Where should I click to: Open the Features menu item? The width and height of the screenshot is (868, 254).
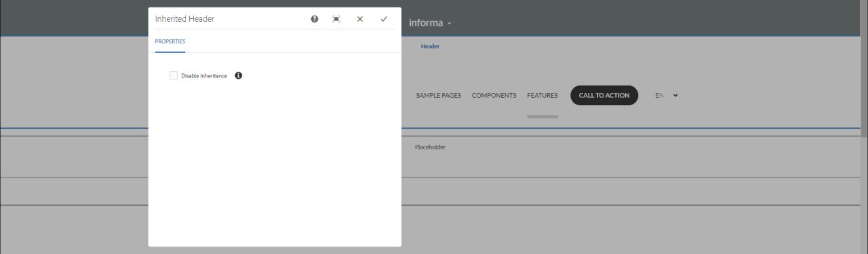point(542,95)
